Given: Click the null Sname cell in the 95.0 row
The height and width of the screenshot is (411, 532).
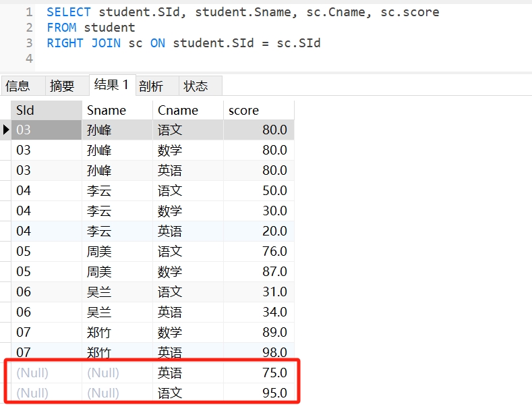Looking at the screenshot, I should point(117,393).
